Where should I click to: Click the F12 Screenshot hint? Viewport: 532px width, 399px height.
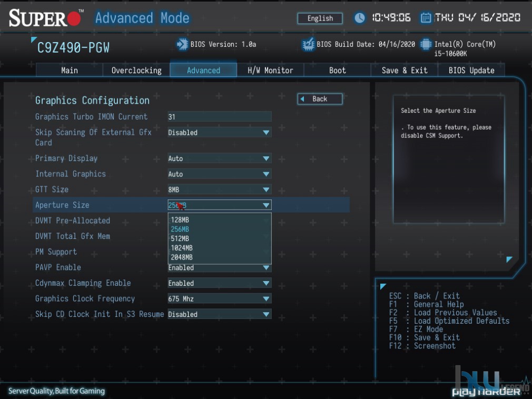422,346
